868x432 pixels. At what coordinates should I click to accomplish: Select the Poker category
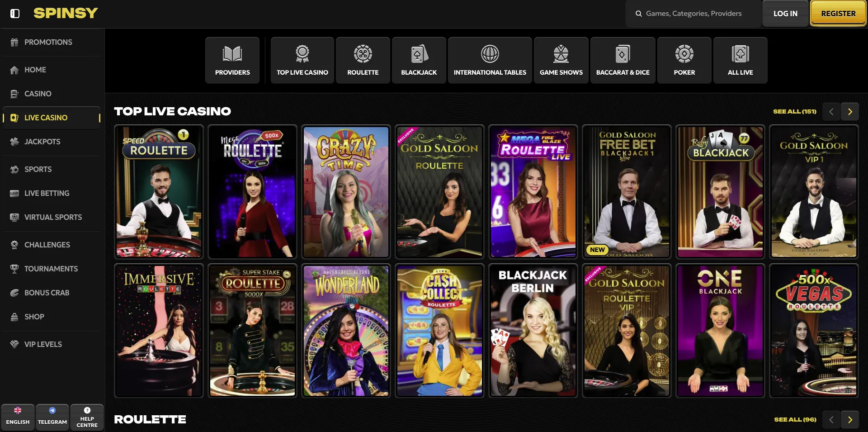pos(684,60)
